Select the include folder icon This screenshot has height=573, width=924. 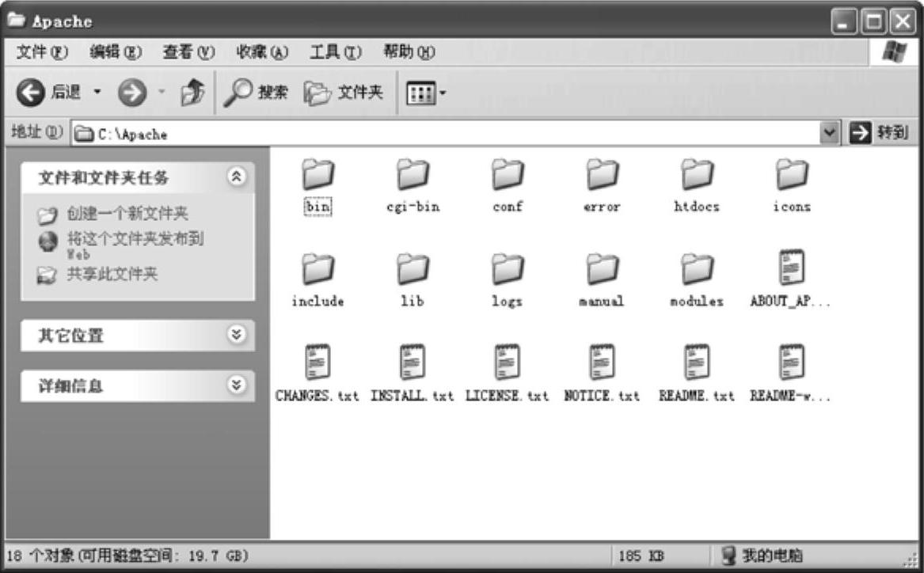coord(318,269)
